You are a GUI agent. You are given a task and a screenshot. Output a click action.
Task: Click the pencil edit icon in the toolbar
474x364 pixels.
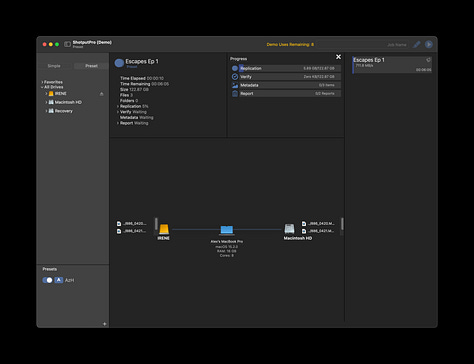[x=416, y=44]
